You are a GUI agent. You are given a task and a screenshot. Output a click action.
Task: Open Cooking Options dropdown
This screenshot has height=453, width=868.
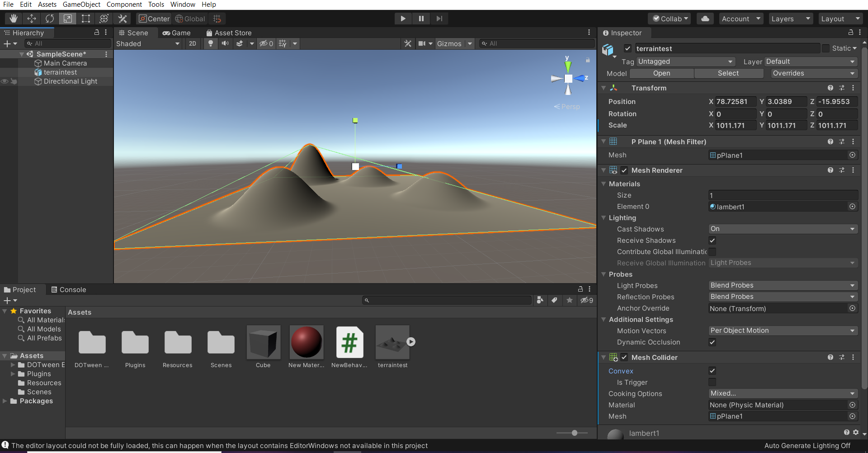(x=783, y=393)
